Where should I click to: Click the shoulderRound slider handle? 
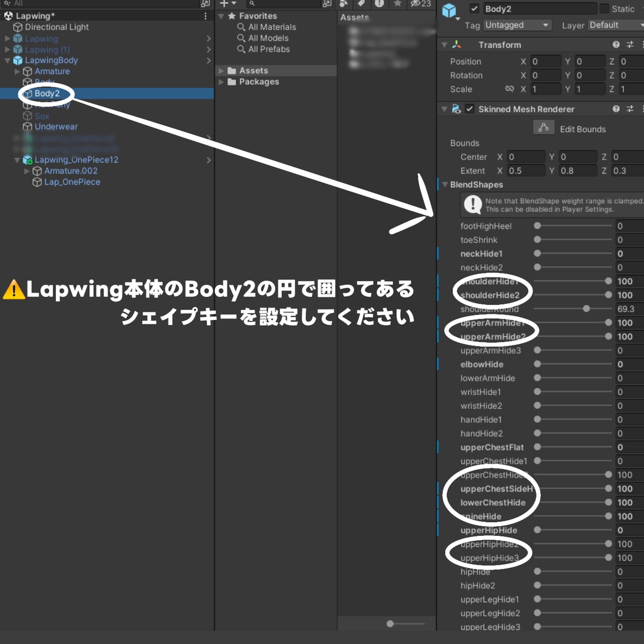pyautogui.click(x=586, y=308)
